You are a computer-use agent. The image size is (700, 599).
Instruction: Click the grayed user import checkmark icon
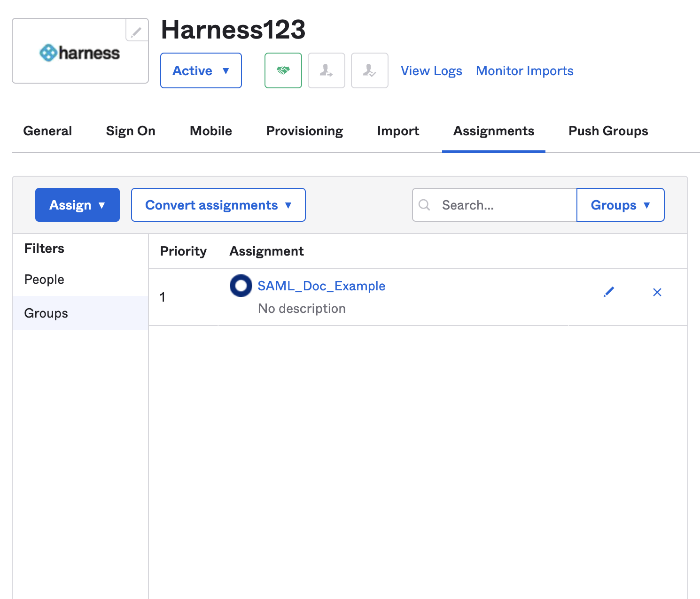tap(369, 70)
